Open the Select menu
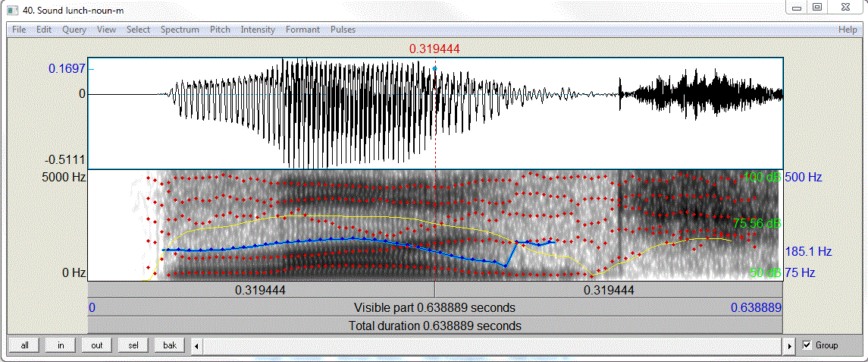The image size is (868, 362). point(138,30)
